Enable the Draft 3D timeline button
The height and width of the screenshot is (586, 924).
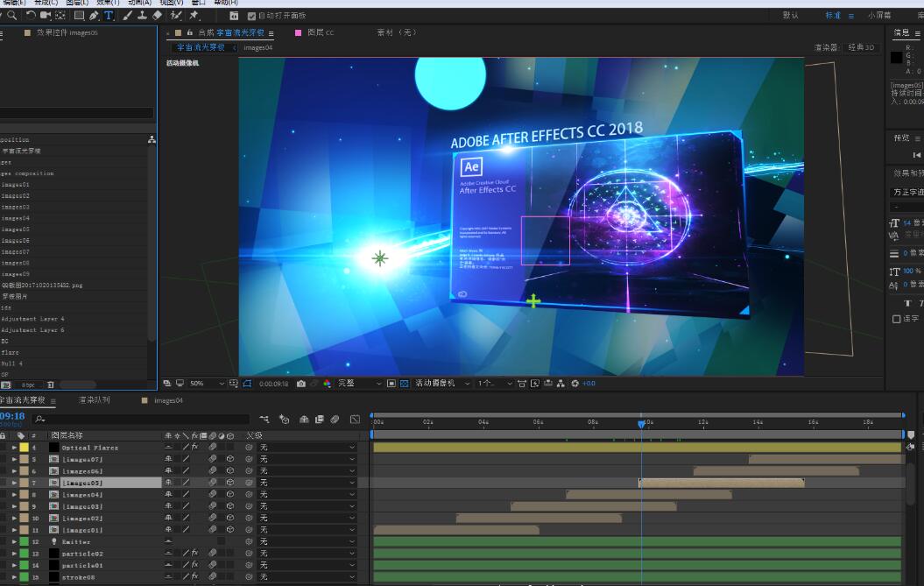(x=284, y=420)
